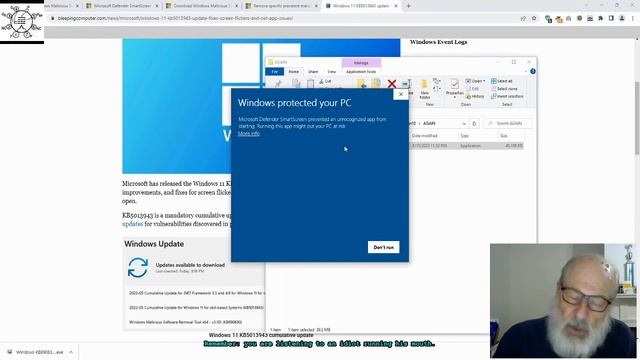This screenshot has height=360, width=640.
Task: Open the Easy access dropdown icon
Action: click(x=436, y=89)
